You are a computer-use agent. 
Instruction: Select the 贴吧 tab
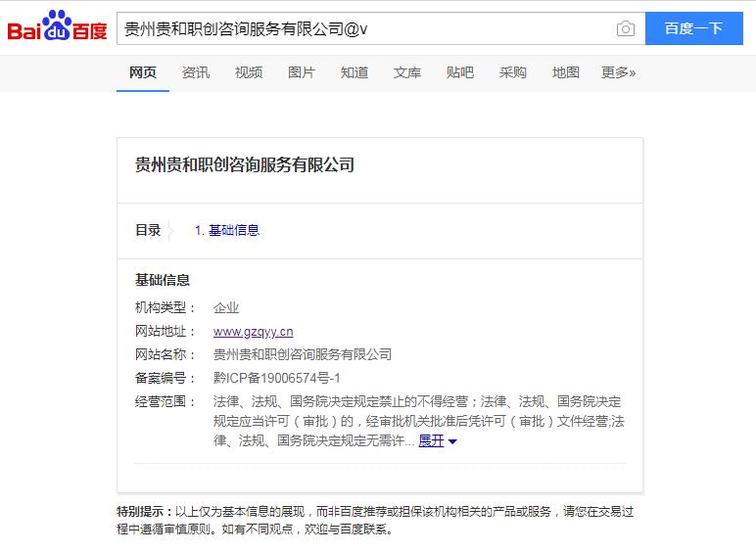[x=460, y=72]
